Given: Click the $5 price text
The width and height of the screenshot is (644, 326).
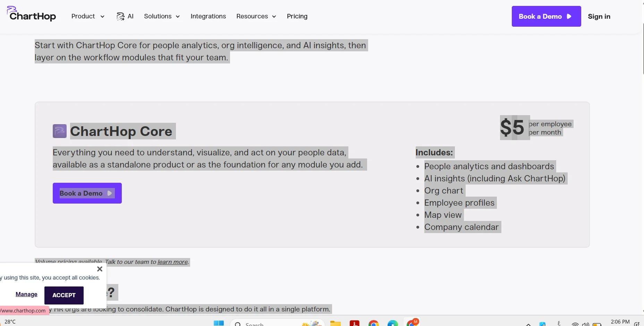Looking at the screenshot, I should (512, 127).
